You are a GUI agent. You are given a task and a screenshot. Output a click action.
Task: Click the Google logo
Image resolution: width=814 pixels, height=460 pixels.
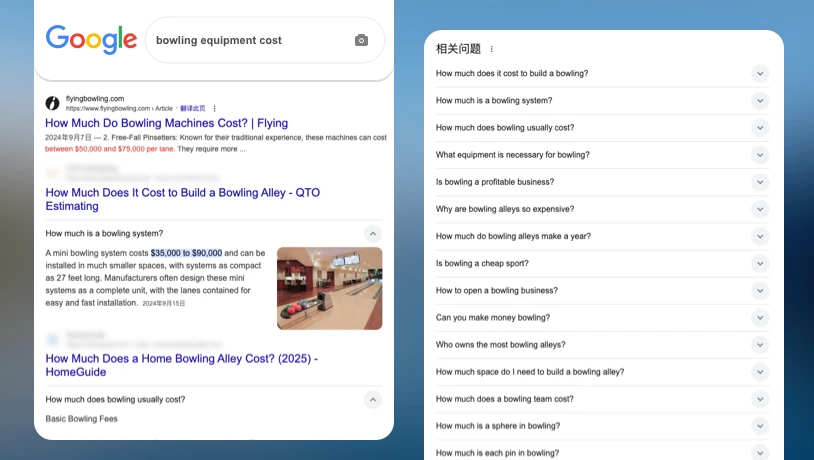click(x=91, y=40)
